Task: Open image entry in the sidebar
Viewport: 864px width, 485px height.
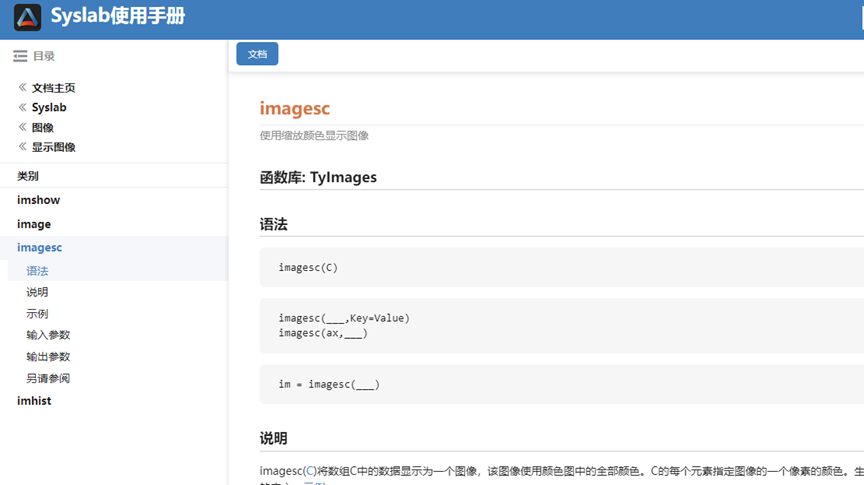Action: pos(34,224)
